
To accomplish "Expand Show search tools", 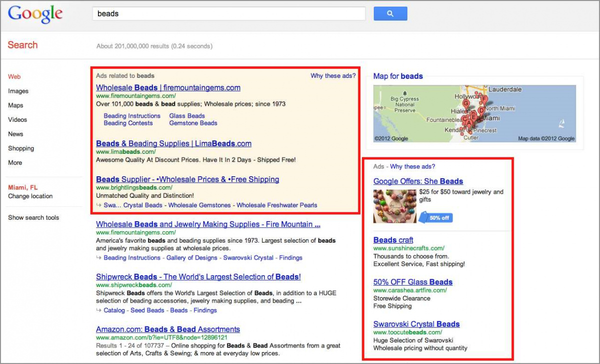I will pos(33,218).
